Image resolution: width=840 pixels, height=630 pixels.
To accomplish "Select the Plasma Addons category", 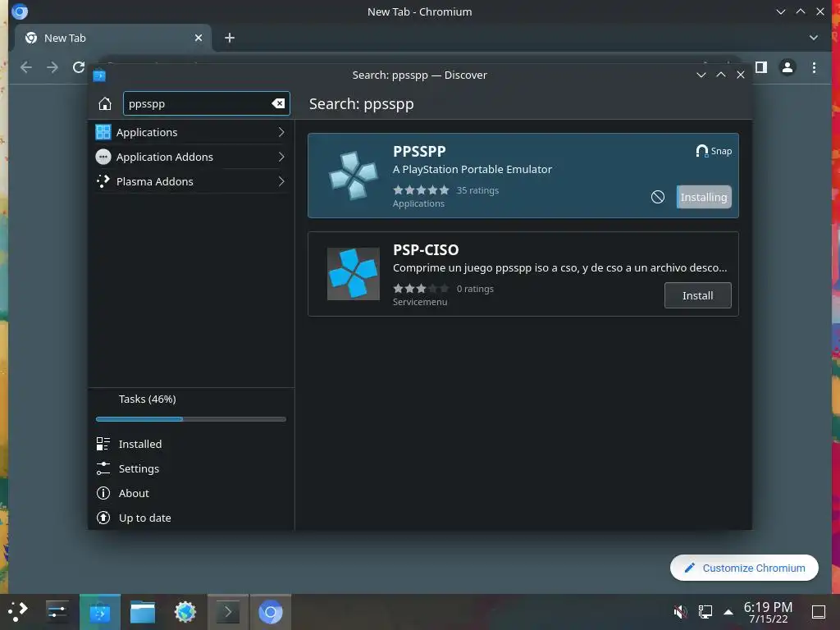I will pyautogui.click(x=191, y=181).
